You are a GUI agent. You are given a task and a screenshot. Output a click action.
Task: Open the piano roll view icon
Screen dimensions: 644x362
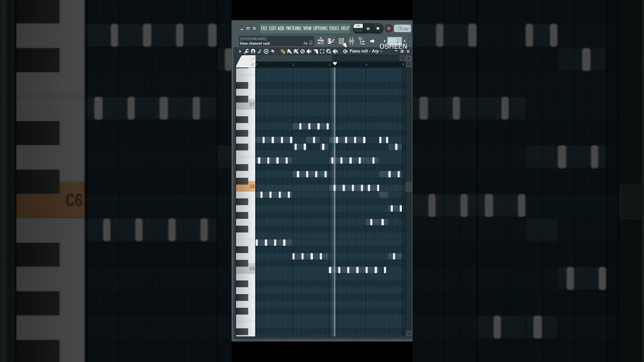(x=331, y=41)
